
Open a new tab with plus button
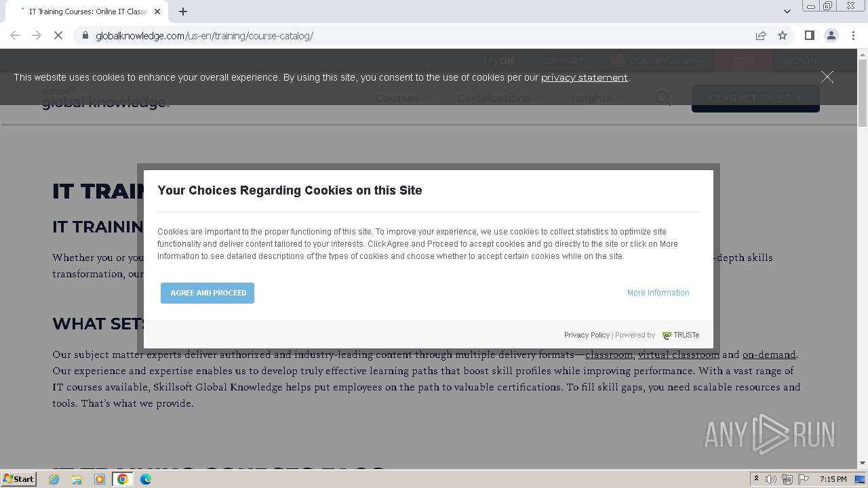click(x=183, y=12)
